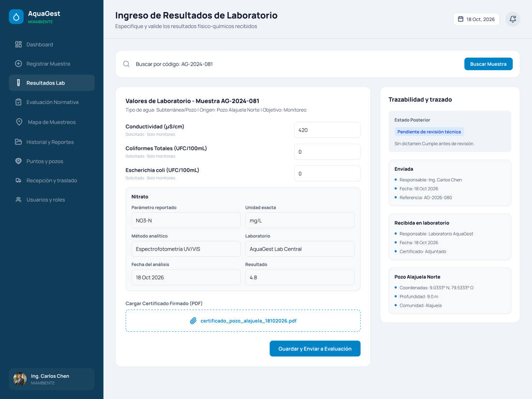Open the 18 Oct, 2026 date selector
The width and height of the screenshot is (532, 399).
(476, 19)
